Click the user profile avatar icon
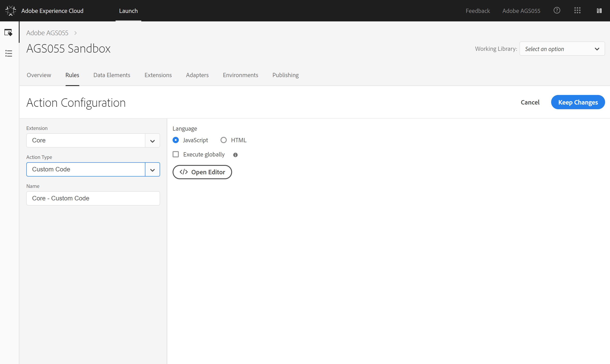 (599, 10)
